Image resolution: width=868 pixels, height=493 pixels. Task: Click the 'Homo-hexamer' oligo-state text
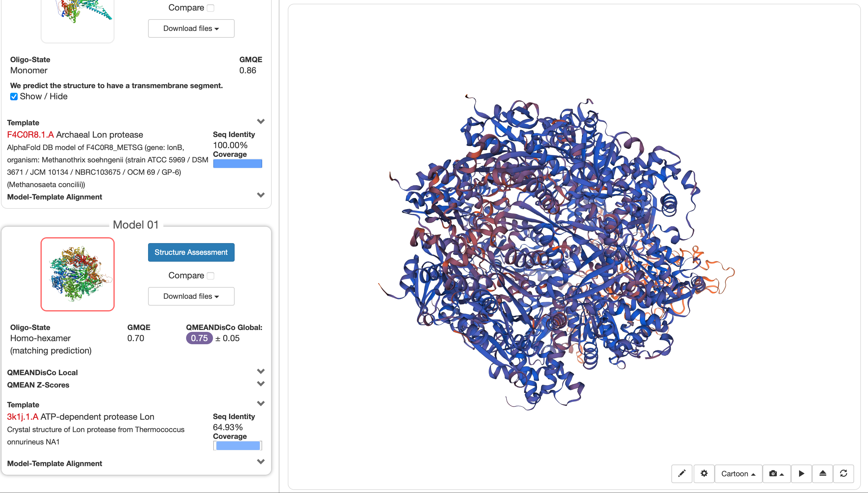click(40, 338)
